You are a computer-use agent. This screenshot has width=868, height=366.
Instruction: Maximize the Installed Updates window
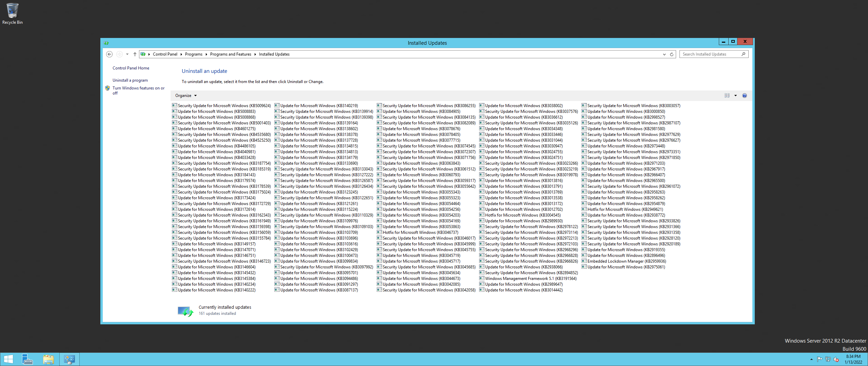point(733,41)
